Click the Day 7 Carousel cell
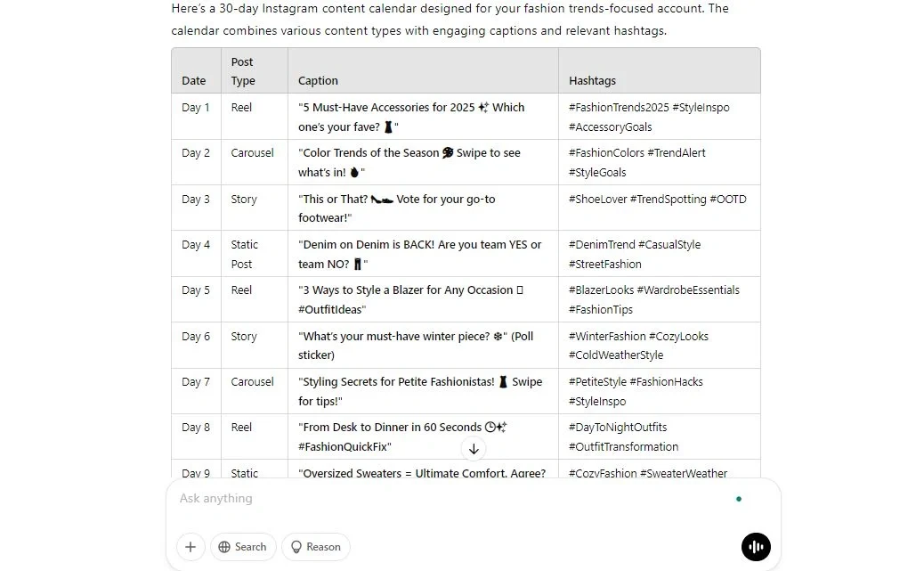924x571 pixels. coord(253,380)
